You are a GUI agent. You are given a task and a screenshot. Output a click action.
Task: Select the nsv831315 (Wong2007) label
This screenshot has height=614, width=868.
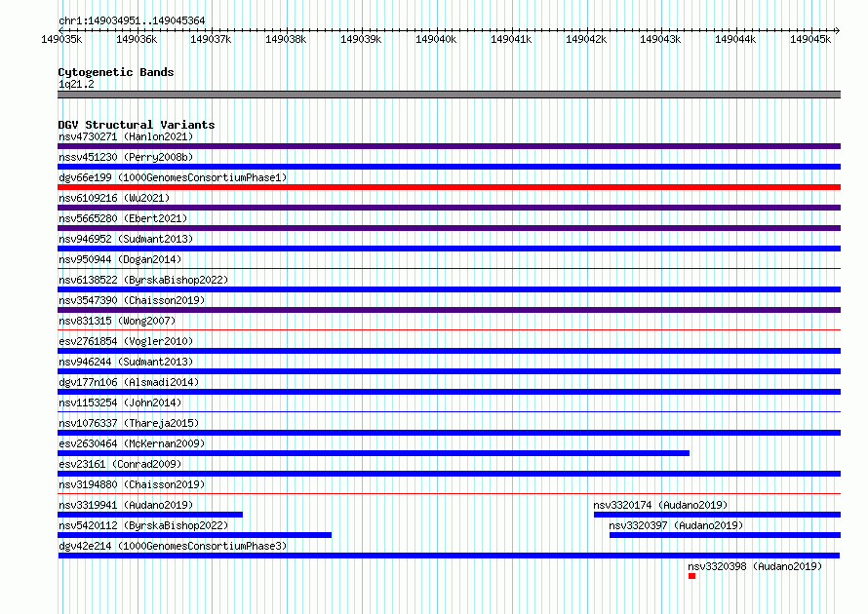(x=117, y=321)
